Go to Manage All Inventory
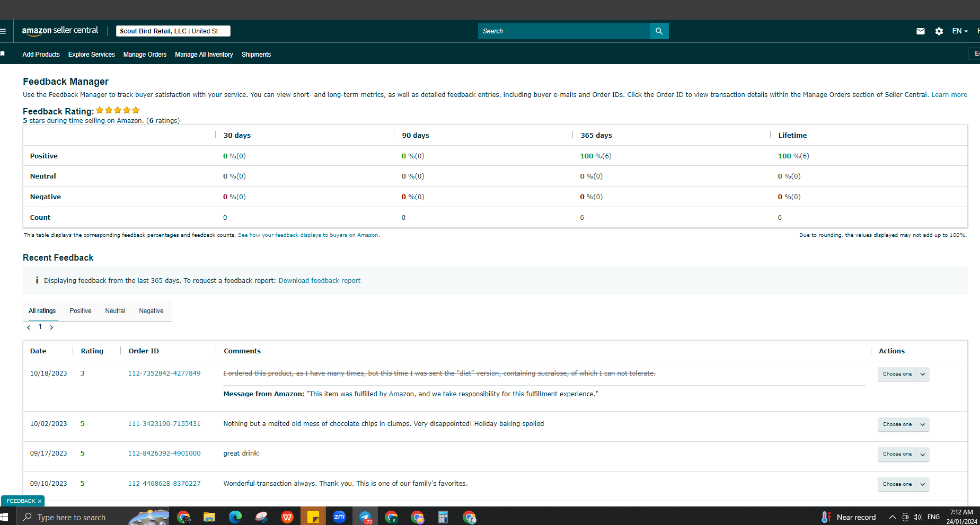The image size is (980, 525). point(204,55)
